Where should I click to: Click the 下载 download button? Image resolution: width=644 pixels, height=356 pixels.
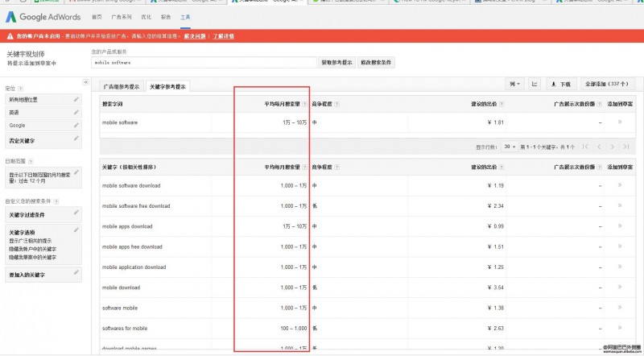click(561, 84)
